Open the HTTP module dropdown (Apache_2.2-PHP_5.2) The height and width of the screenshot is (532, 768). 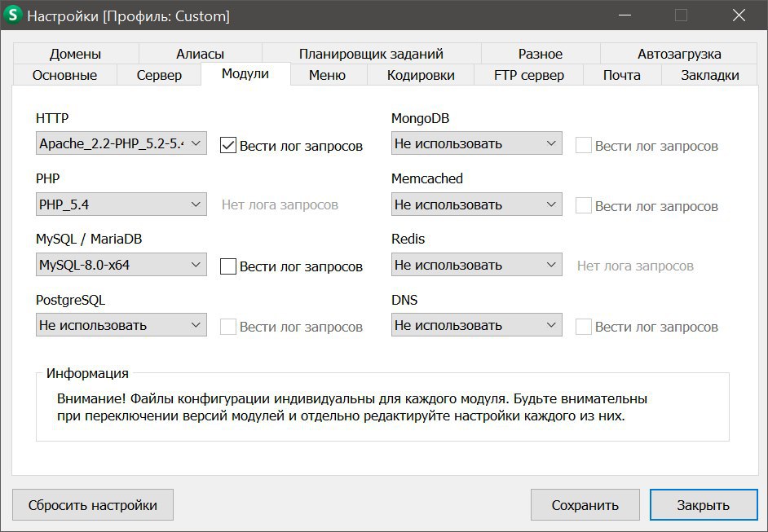pos(121,143)
